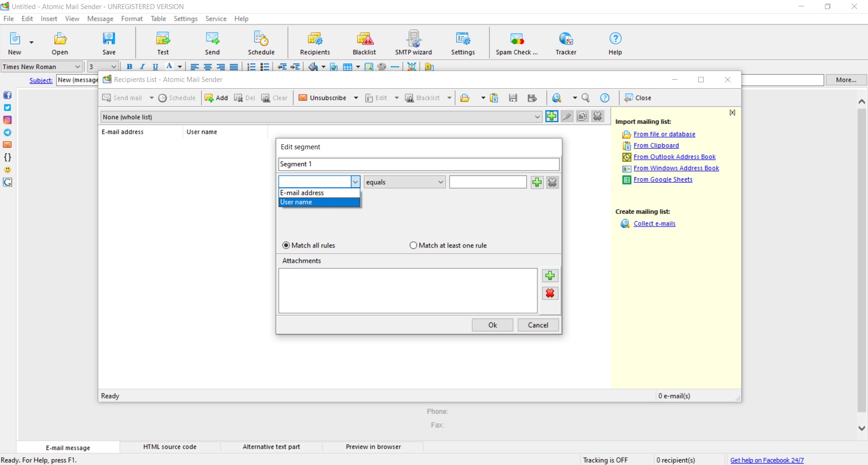
Task: Click the Save message icon
Action: (109, 43)
